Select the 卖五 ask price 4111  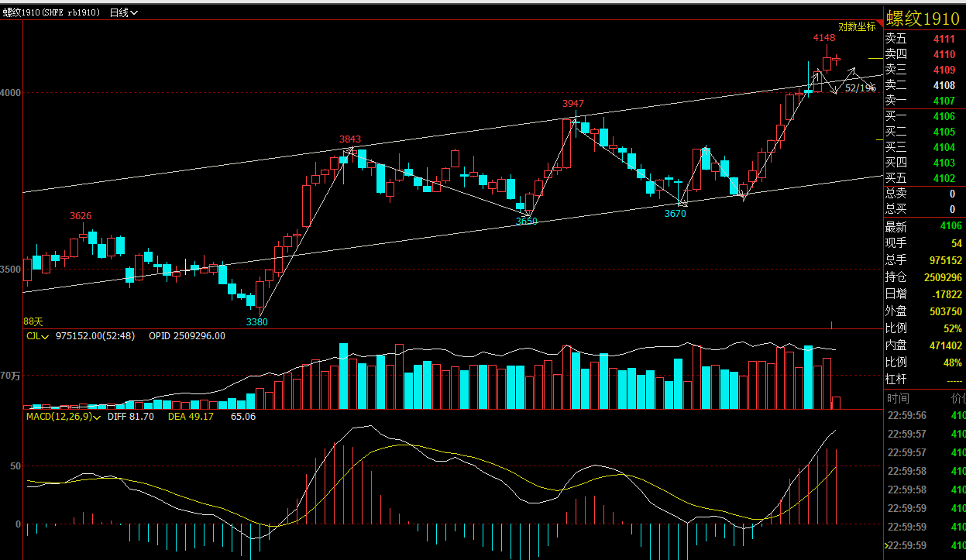(x=944, y=39)
